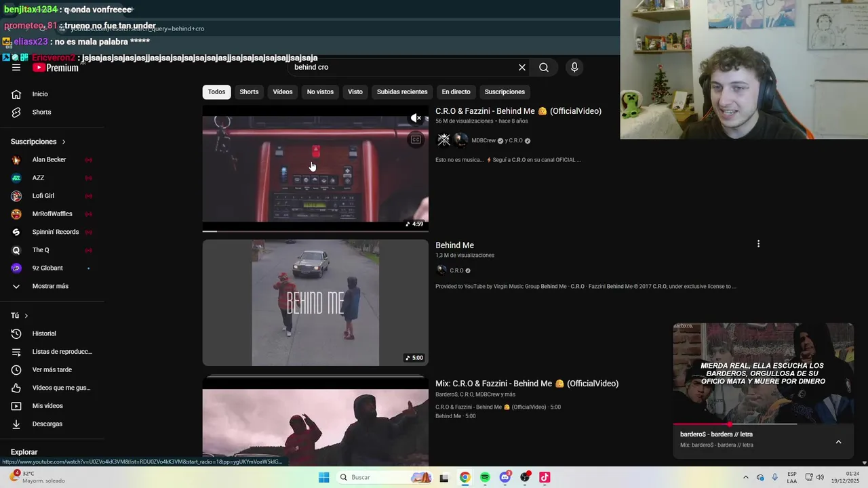The width and height of the screenshot is (868, 488).
Task: Expand the bardero$ miniplayer chevron
Action: click(838, 442)
